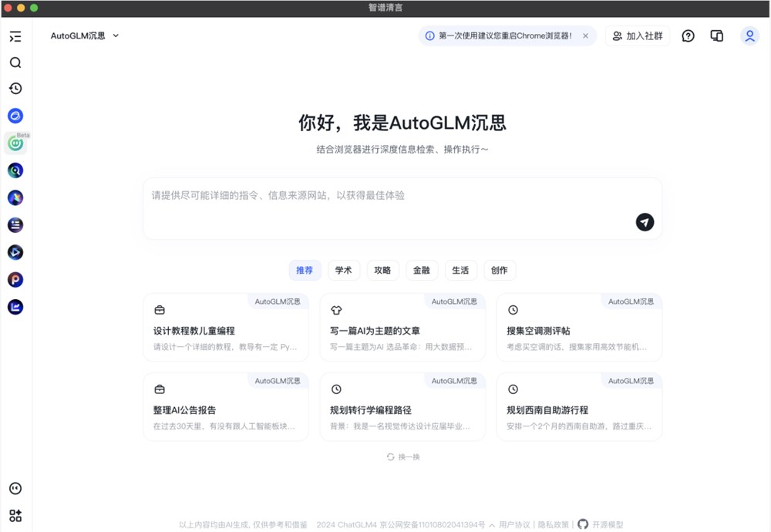Open search from the left sidebar
Image resolution: width=771 pixels, height=532 pixels.
[15, 62]
